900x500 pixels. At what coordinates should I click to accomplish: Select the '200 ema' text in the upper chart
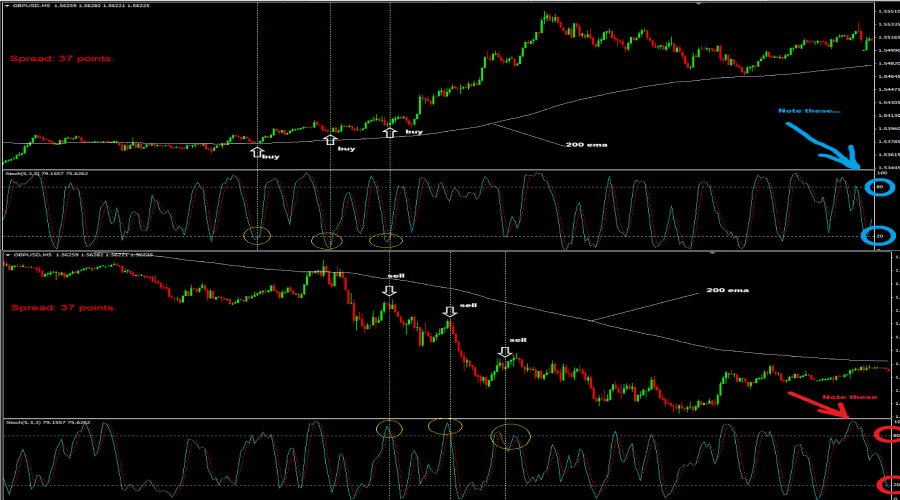coord(586,145)
